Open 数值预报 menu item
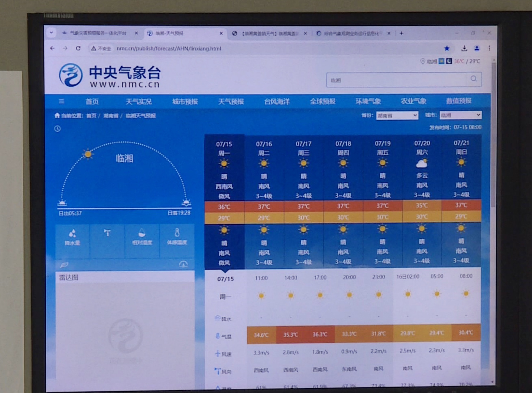 coord(459,101)
